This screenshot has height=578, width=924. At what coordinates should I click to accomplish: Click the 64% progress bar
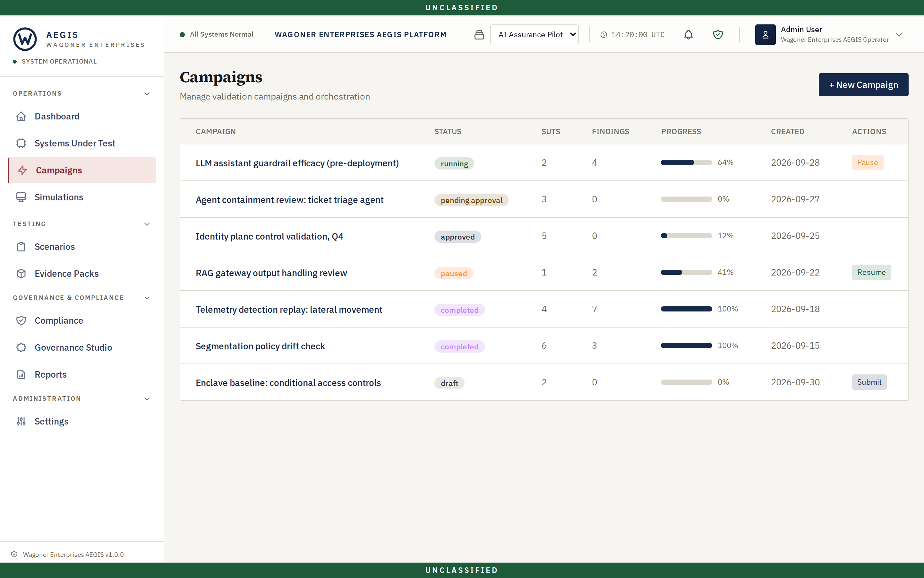tap(686, 162)
